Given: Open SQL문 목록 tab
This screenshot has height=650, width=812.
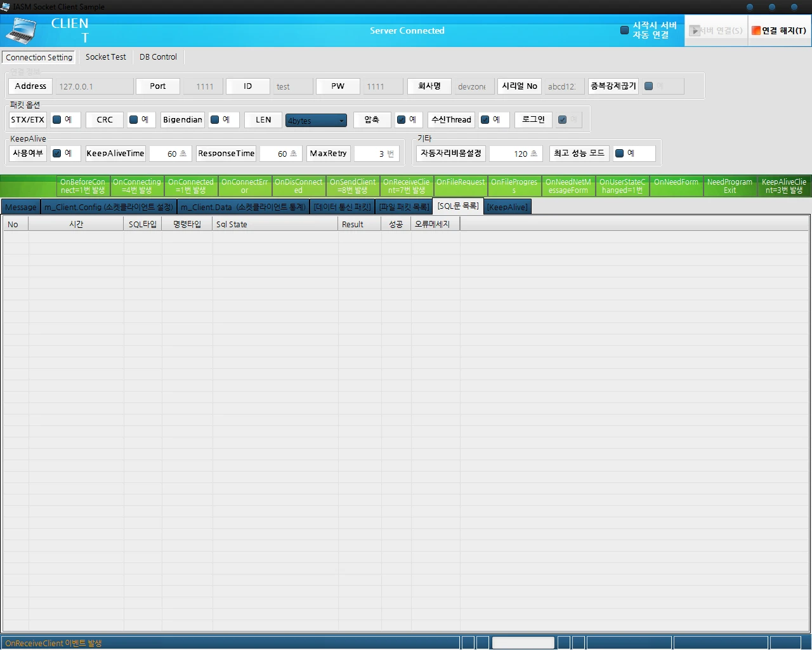Looking at the screenshot, I should (x=458, y=206).
